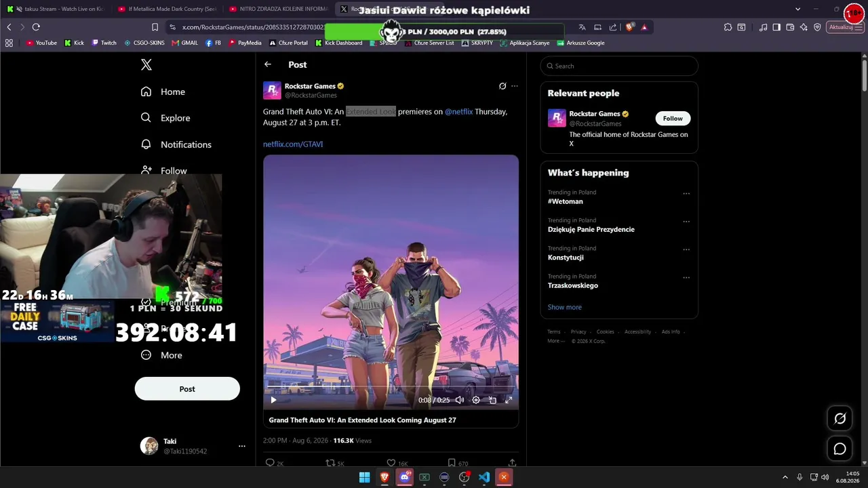Seek on the video progress bar
The width and height of the screenshot is (868, 488).
click(391, 386)
